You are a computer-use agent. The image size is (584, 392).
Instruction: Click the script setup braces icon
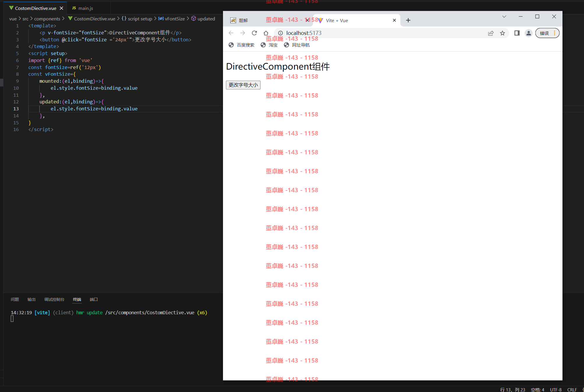tap(124, 18)
